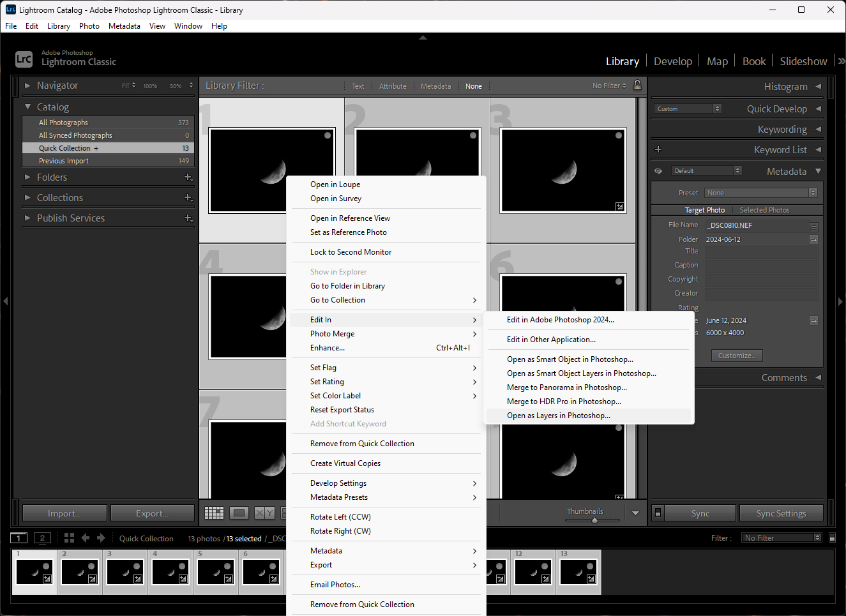Viewport: 846px width, 616px height.
Task: Switch to Loupe view icon in toolbar
Action: pos(239,513)
